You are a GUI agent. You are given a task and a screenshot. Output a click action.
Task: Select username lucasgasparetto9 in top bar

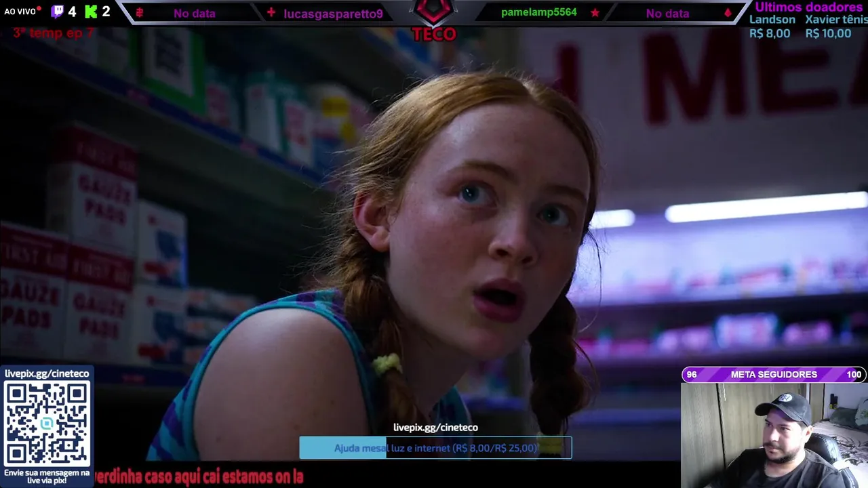pos(333,14)
